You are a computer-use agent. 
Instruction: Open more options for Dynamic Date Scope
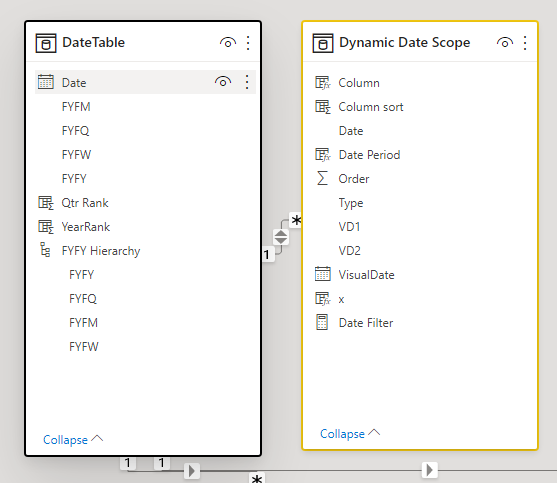525,43
